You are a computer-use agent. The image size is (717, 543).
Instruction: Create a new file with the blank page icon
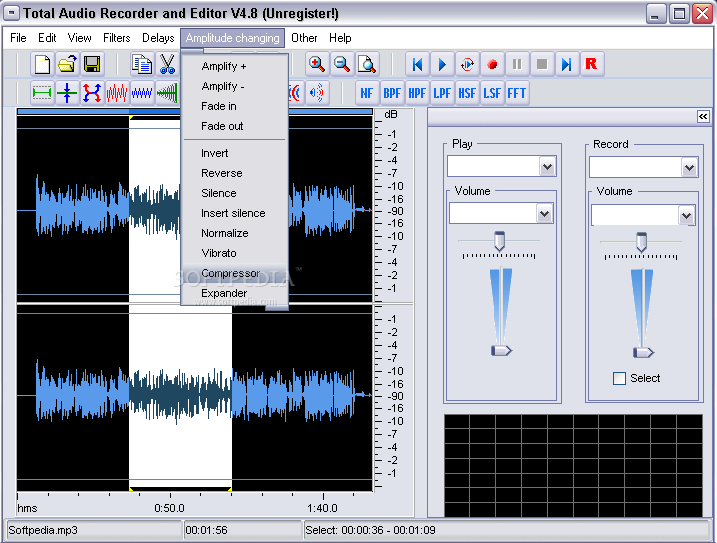(x=42, y=64)
